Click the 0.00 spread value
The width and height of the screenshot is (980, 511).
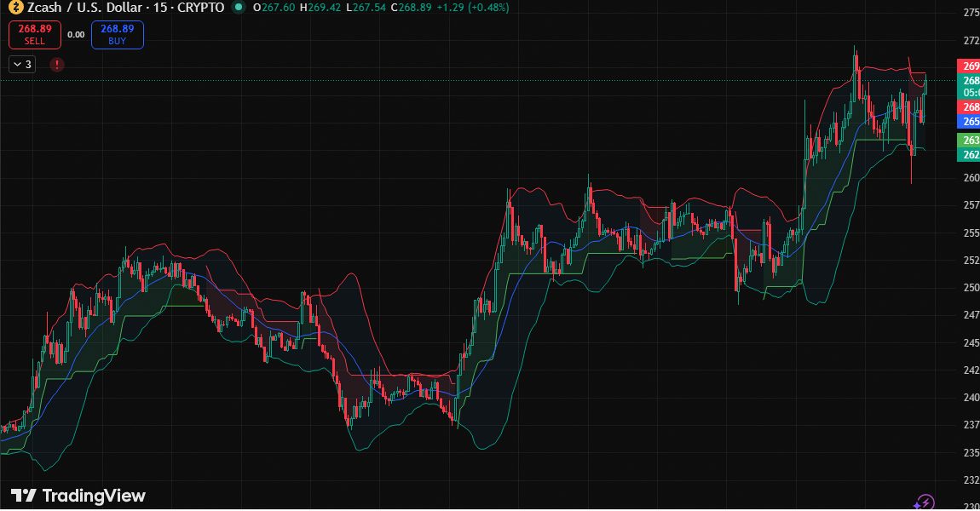(x=76, y=35)
